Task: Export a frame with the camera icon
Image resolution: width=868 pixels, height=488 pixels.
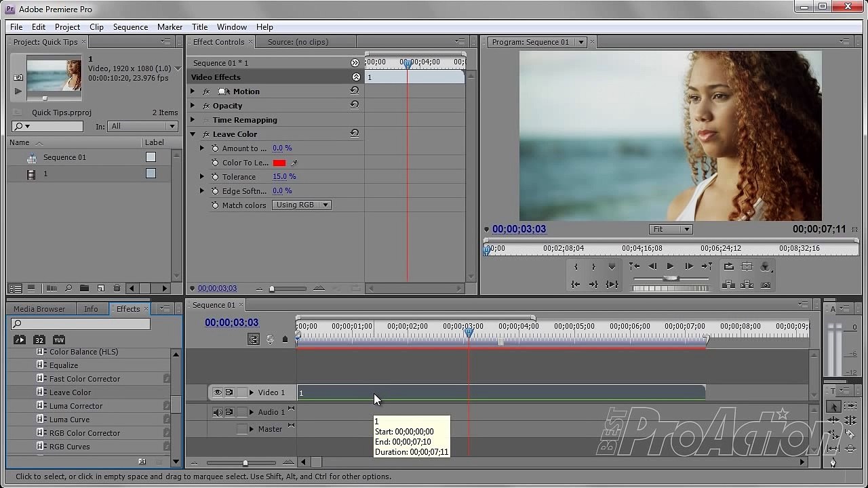Action: (766, 285)
